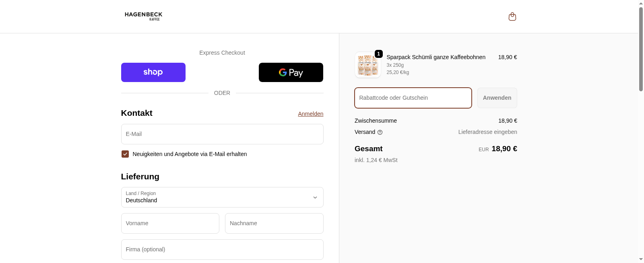Select the Vorname text field
The height and width of the screenshot is (263, 644).
tap(170, 223)
